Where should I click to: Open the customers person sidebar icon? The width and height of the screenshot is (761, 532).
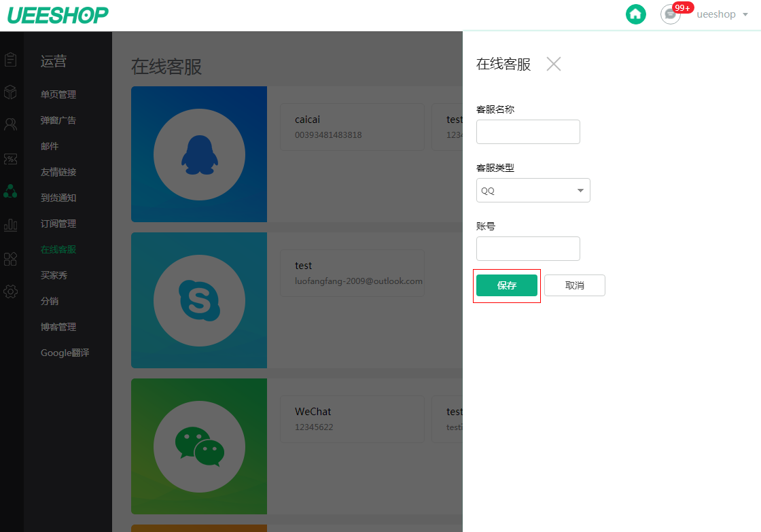10,125
